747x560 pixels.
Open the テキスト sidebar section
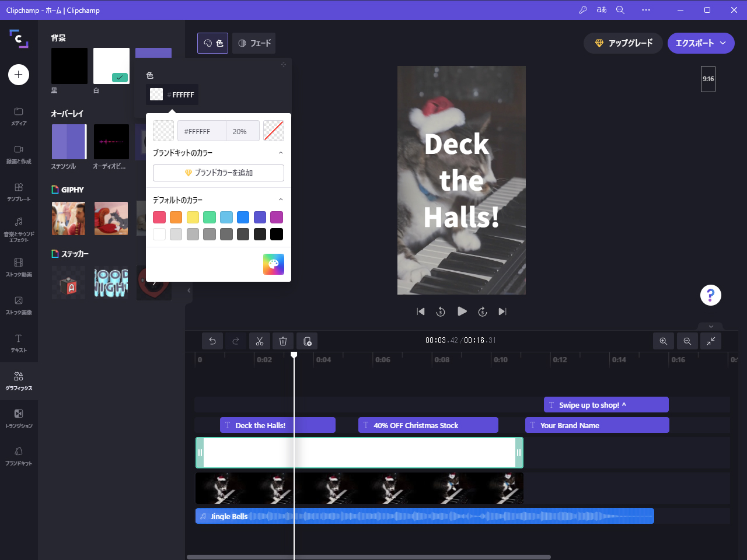19,344
